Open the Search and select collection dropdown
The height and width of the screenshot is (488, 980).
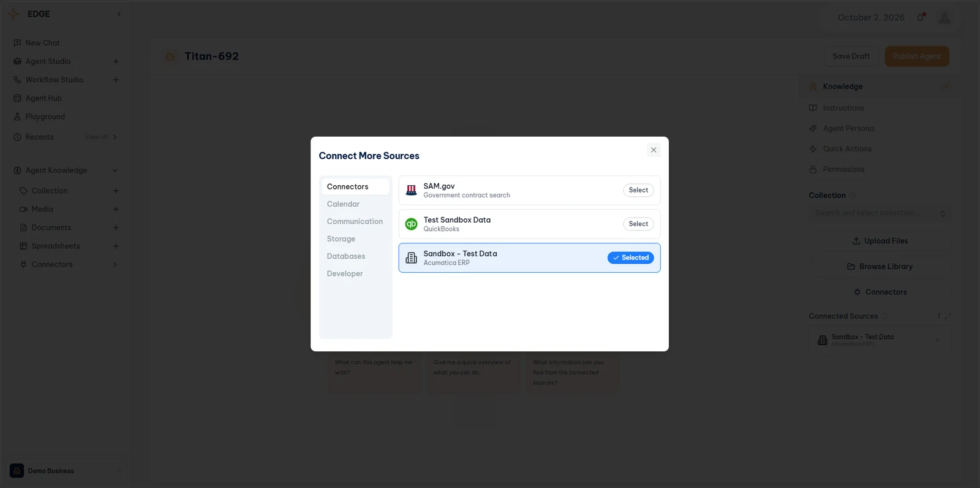[x=880, y=213]
